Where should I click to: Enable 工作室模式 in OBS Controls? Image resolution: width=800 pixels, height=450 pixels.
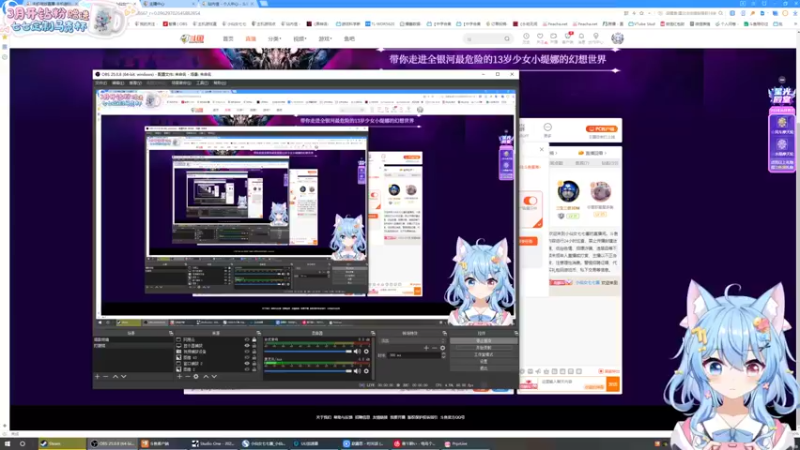click(x=483, y=355)
